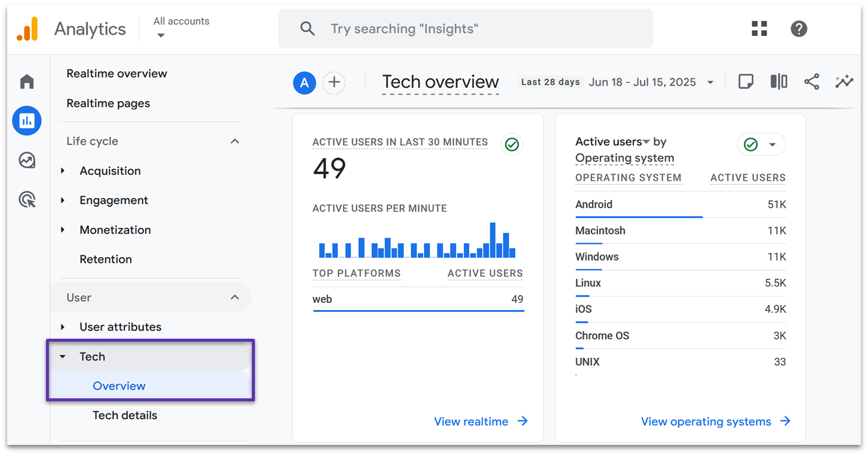
Task: Expand the Acquisition menu
Action: point(63,171)
